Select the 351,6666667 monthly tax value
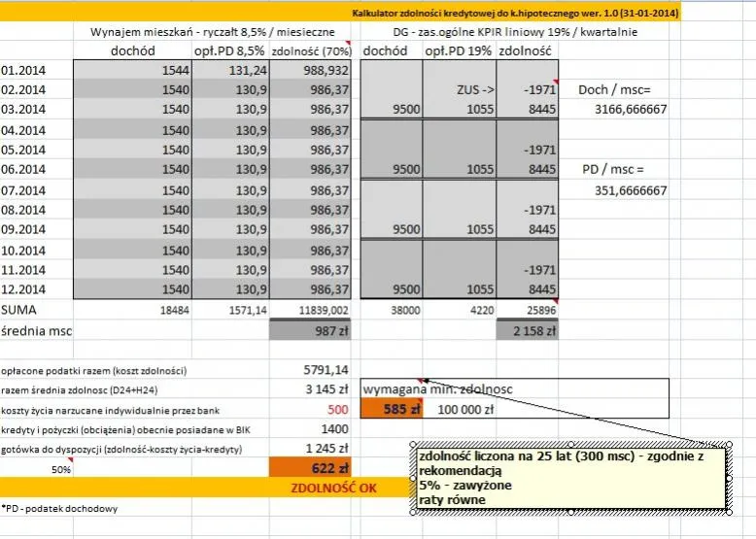 tap(630, 190)
